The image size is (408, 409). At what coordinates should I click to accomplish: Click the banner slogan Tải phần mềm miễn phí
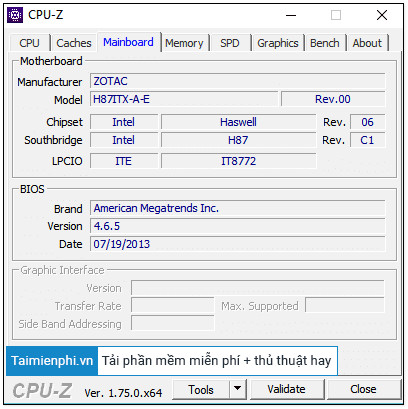[x=171, y=361]
